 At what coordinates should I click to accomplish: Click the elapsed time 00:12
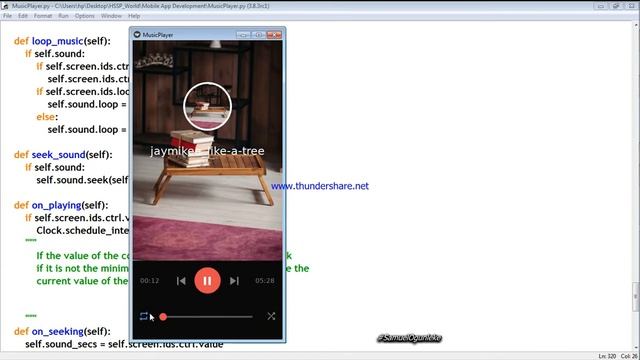tap(149, 281)
